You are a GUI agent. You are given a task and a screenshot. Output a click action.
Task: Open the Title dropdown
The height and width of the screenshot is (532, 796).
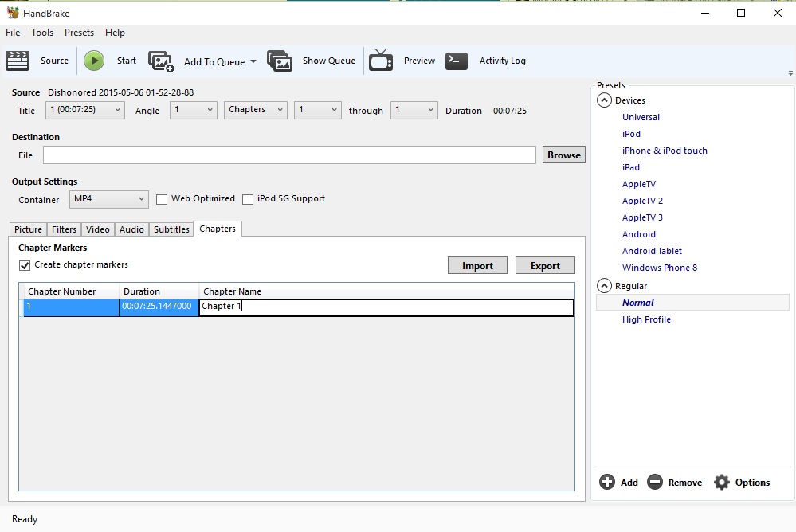click(84, 110)
